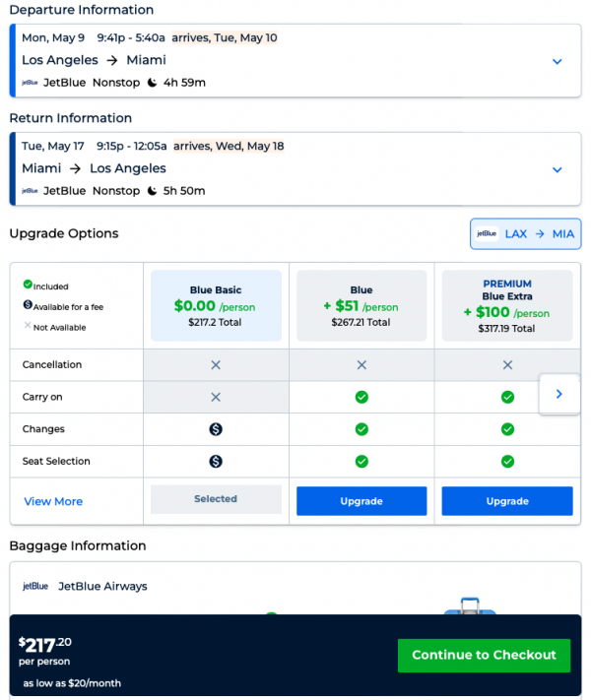The image size is (591, 700).
Task: Click the green checkmark for Blue Carry on
Action: pyautogui.click(x=361, y=397)
